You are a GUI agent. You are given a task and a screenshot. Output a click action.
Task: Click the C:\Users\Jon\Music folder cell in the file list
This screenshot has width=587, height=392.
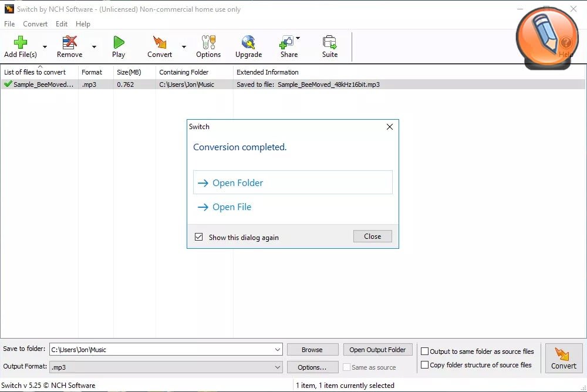coord(187,85)
